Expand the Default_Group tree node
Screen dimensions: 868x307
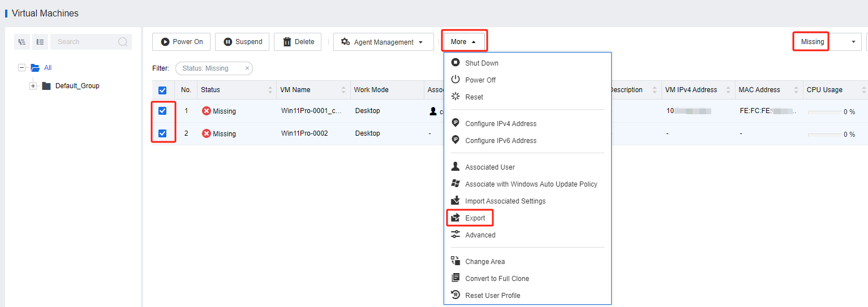[x=33, y=86]
